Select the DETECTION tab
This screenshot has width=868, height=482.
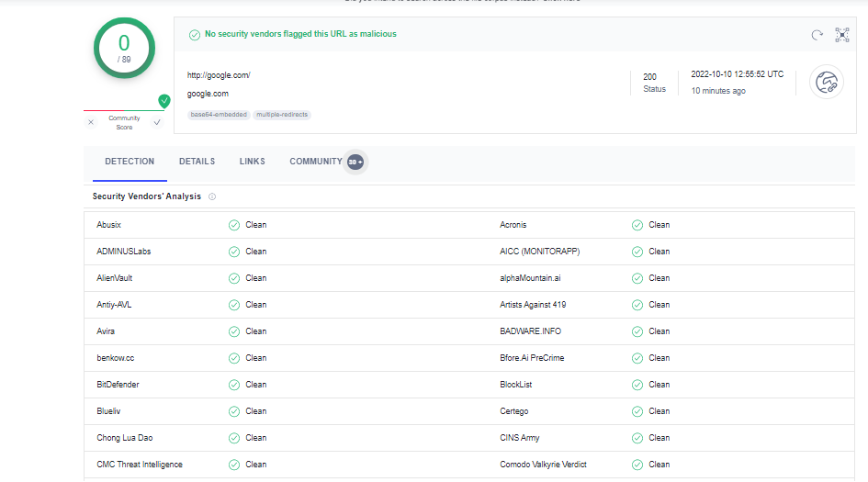(x=130, y=162)
